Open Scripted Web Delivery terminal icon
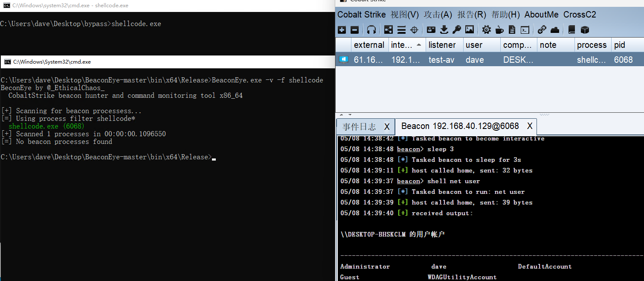This screenshot has height=281, width=644. tap(525, 30)
